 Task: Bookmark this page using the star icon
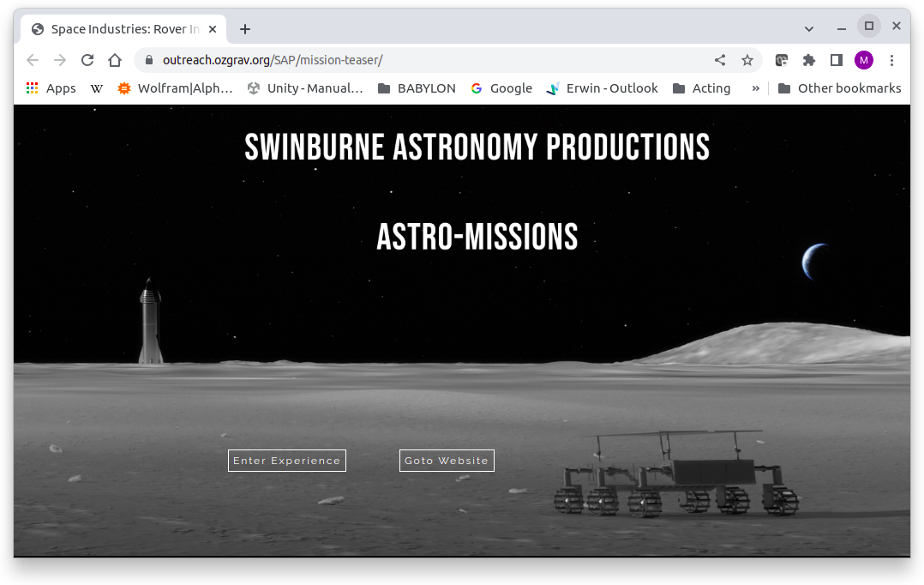pyautogui.click(x=747, y=60)
